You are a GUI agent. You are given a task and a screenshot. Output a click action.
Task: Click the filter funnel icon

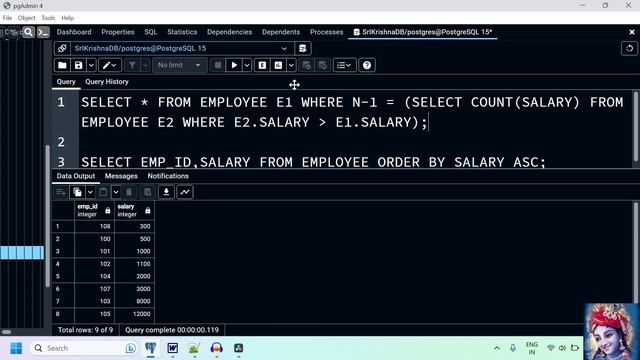[x=132, y=65]
